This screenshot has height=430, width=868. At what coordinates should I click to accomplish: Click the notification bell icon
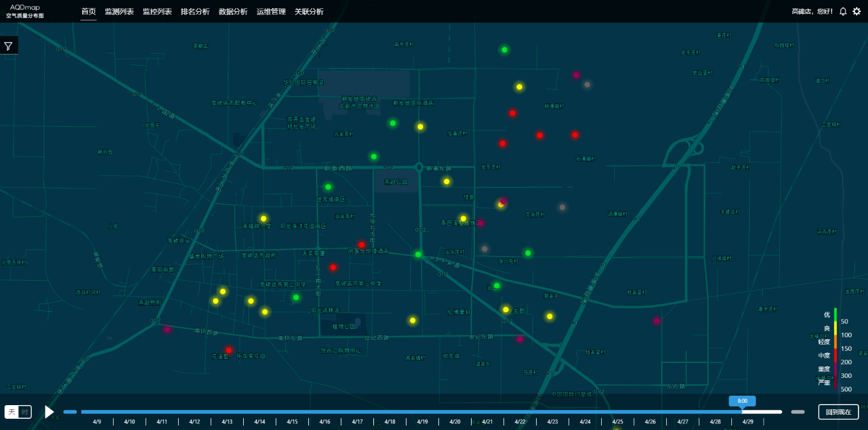point(843,11)
